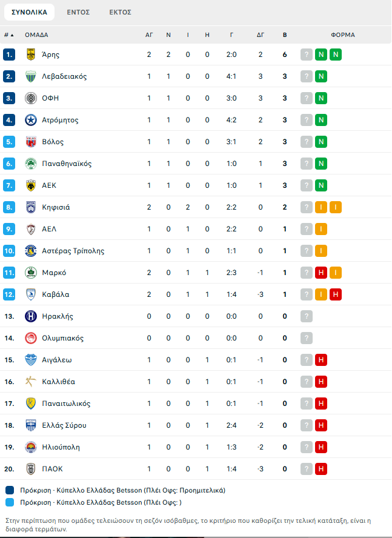The image size is (392, 538).
Task: Click Μαρκό's orange Ι form badge
Action: (x=336, y=273)
